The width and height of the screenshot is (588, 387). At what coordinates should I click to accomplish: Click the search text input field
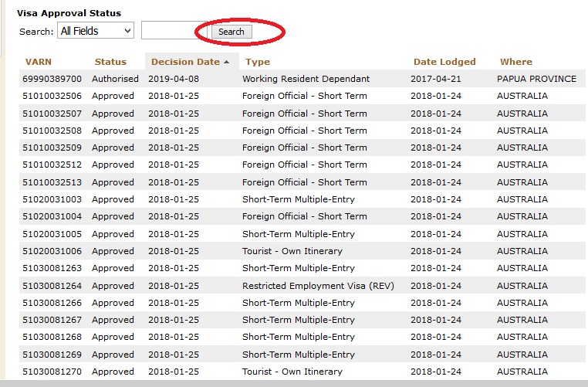[x=174, y=31]
